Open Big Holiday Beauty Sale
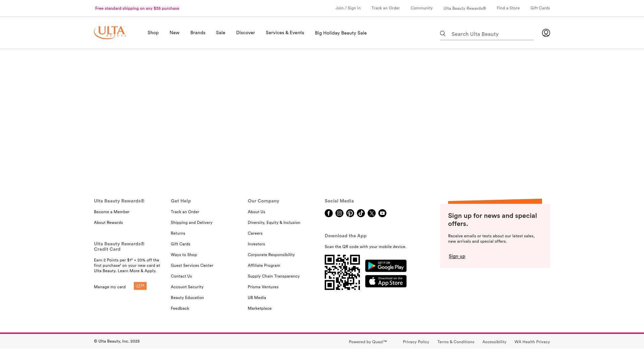The width and height of the screenshot is (644, 362). [x=341, y=33]
